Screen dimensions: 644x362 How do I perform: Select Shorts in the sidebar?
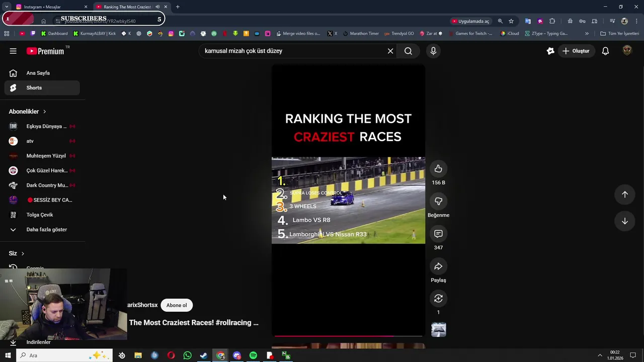pos(42,87)
